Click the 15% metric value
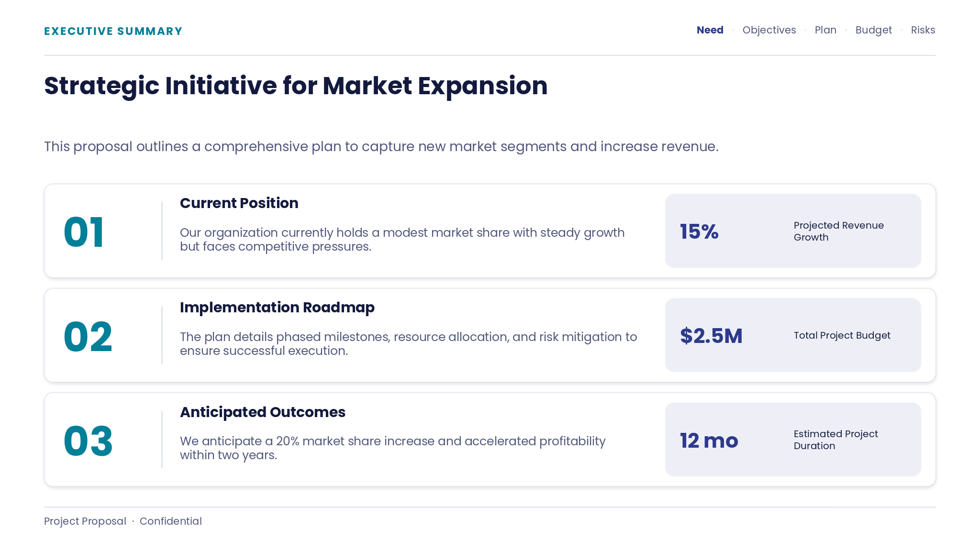 (x=699, y=231)
